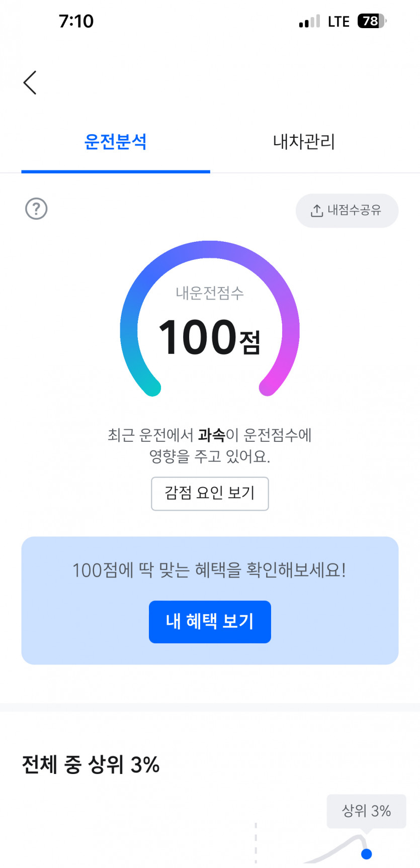Tap the share upload icon

pyautogui.click(x=317, y=211)
